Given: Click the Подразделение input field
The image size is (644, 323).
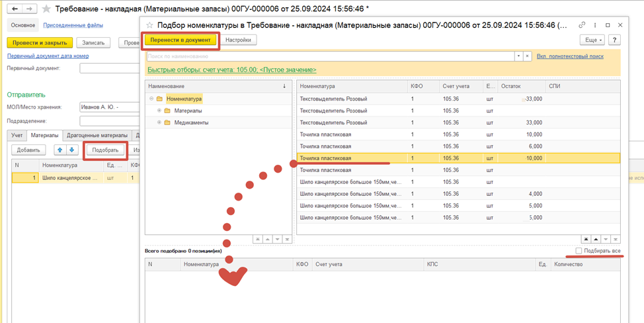Looking at the screenshot, I should pyautogui.click(x=109, y=121).
